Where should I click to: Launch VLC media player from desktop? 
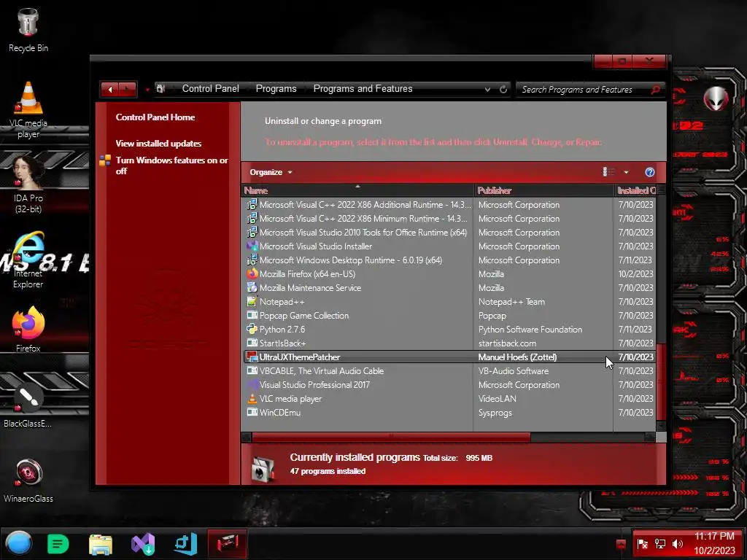[x=28, y=109]
